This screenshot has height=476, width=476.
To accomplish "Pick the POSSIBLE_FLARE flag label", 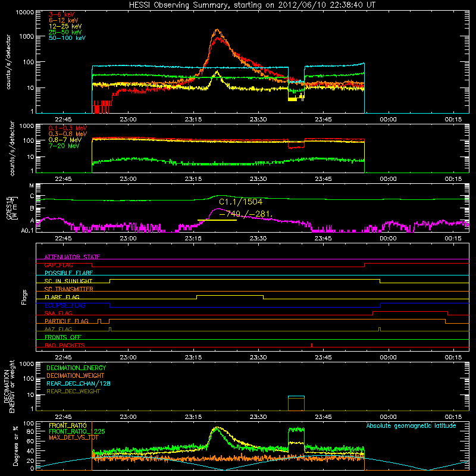I will (68, 273).
